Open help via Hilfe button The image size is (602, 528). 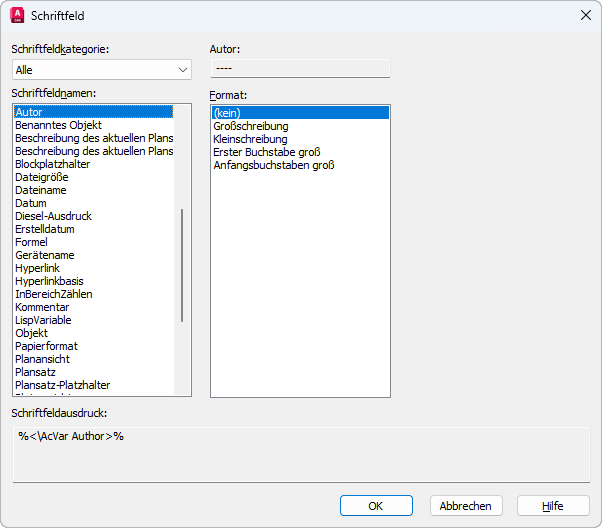pos(553,506)
